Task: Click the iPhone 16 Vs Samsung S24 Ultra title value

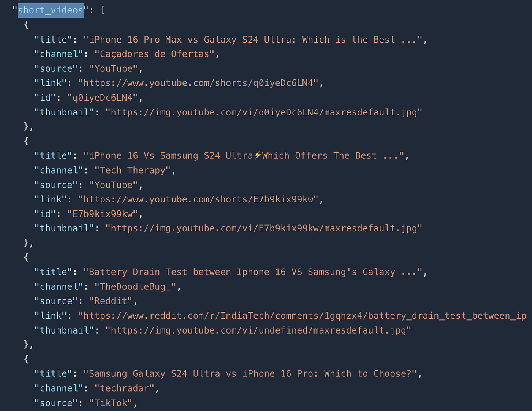Action: click(244, 156)
